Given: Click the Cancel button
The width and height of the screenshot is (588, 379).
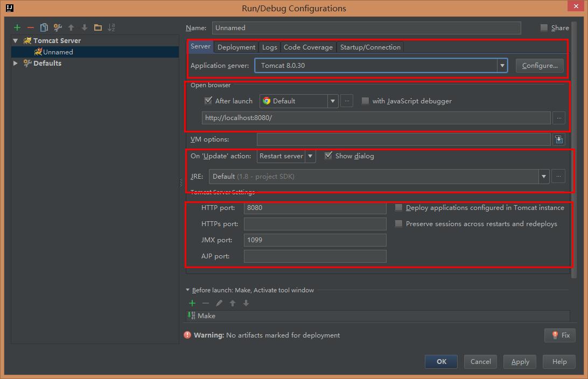Looking at the screenshot, I should [x=480, y=361].
